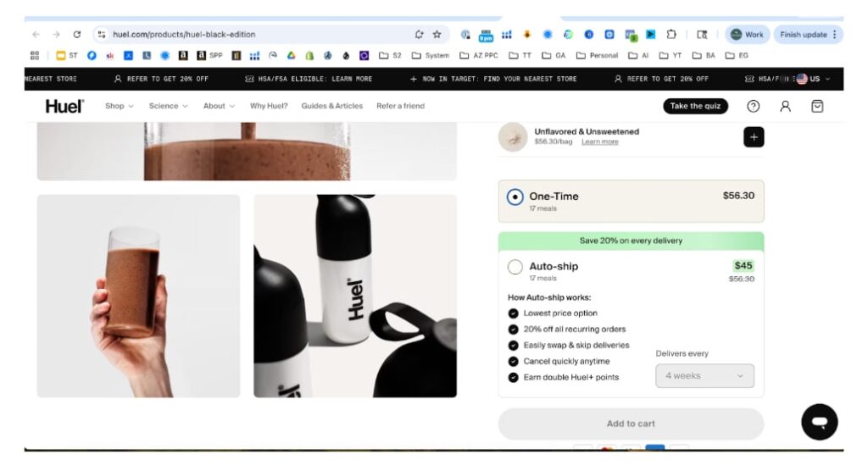The image size is (868, 471).
Task: Expand the Shop menu
Action: pyautogui.click(x=119, y=106)
